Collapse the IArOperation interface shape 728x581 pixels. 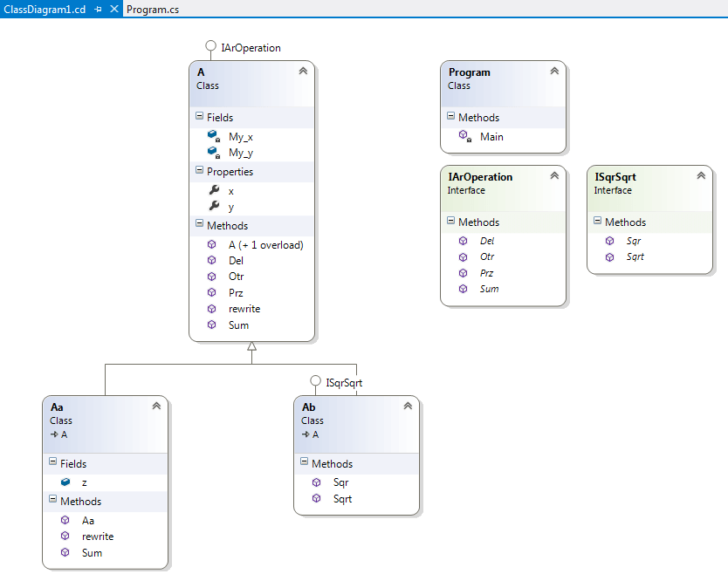[554, 175]
